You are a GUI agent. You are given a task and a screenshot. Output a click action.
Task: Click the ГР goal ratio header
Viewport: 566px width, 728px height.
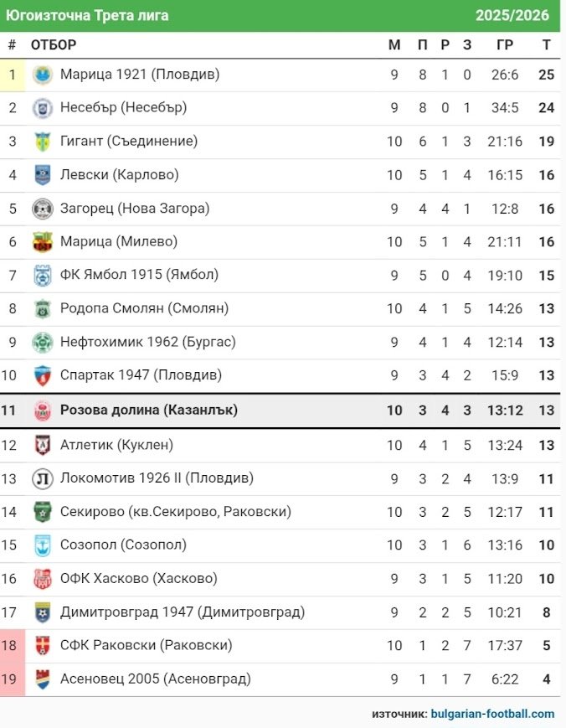[504, 44]
